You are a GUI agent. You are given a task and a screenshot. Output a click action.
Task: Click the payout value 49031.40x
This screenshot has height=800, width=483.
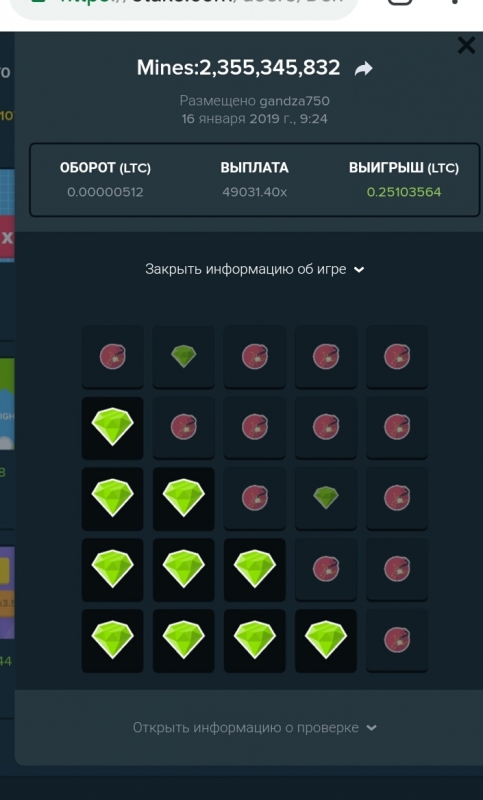255,192
